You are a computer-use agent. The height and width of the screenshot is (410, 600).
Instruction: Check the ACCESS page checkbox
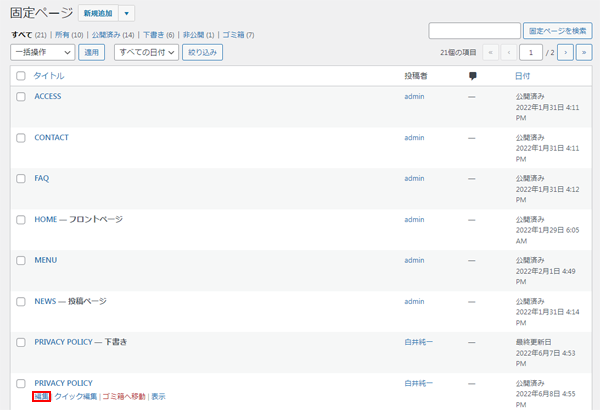[21, 97]
